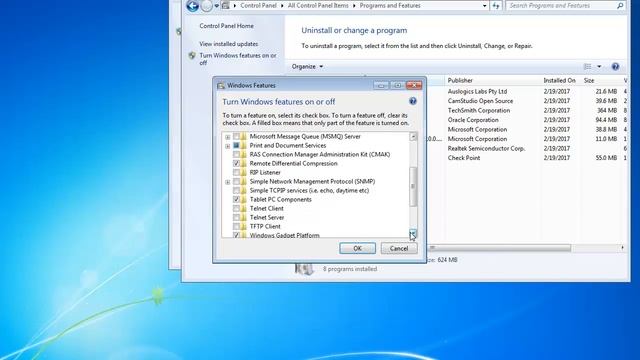The image size is (640, 360).
Task: Expand Microsoft Message Queue (MSMQ) Server node
Action: [x=228, y=137]
